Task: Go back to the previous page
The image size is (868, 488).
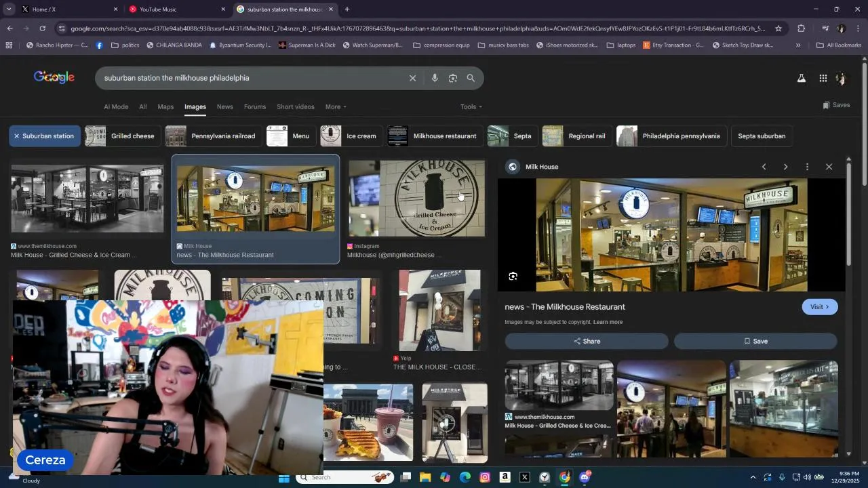Action: [9, 28]
